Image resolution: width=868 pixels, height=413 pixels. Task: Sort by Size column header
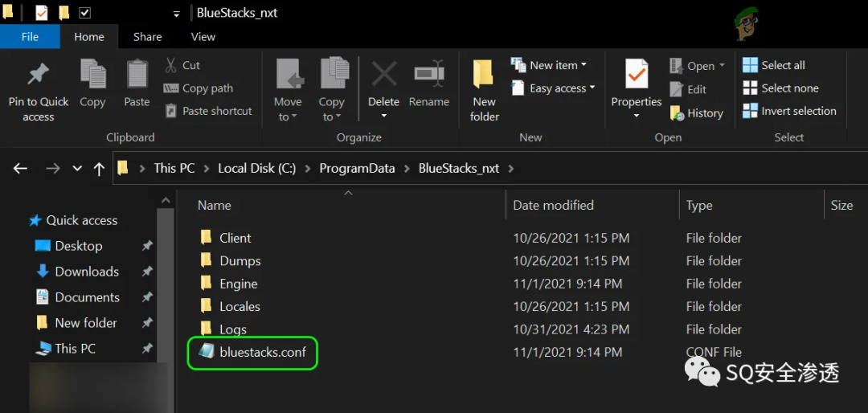coord(841,206)
